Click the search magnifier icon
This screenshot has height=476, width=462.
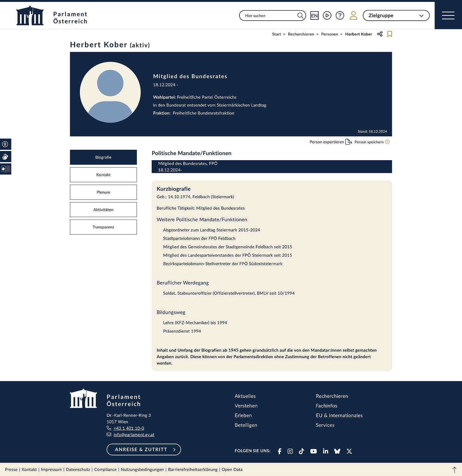click(300, 16)
